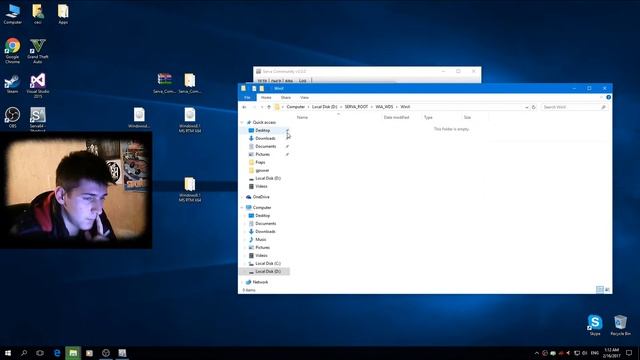The width and height of the screenshot is (640, 360).
Task: Switch Explorer to details view button
Action: pyautogui.click(x=600, y=289)
